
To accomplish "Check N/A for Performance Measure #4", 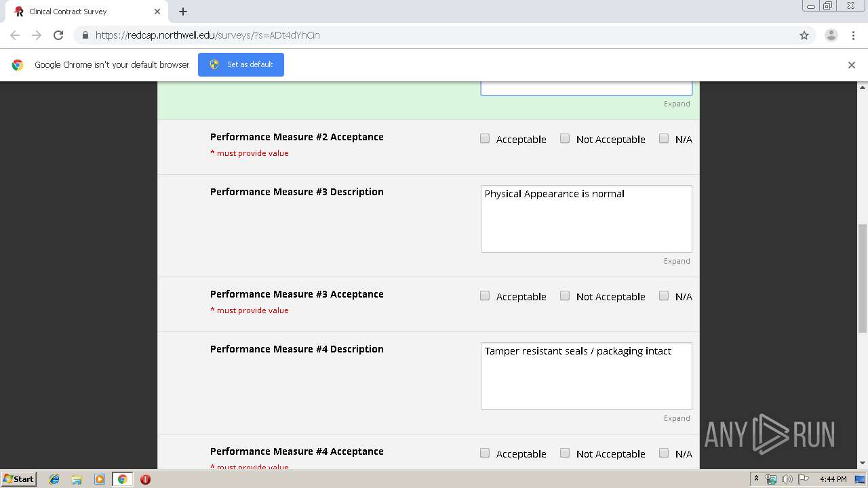I will [x=664, y=453].
